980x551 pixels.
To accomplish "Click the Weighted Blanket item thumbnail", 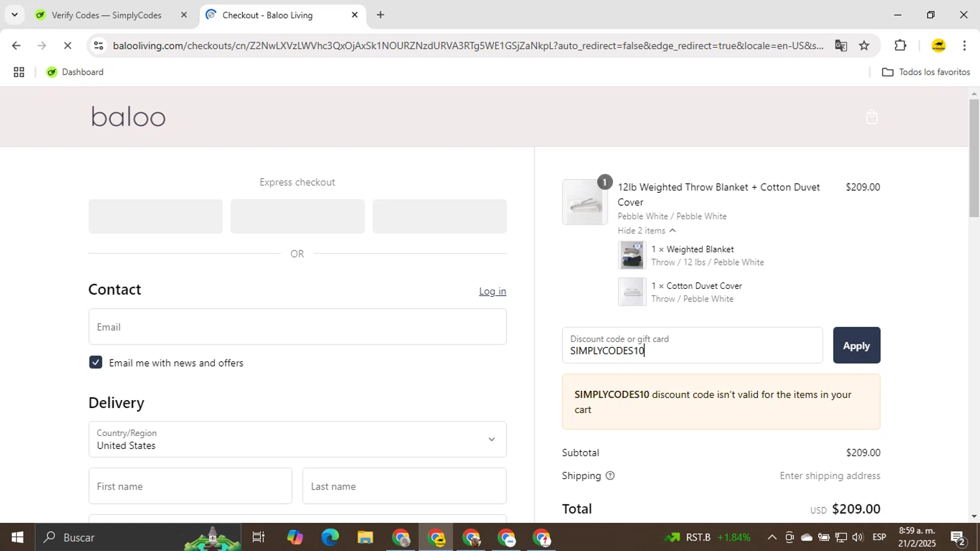I will click(632, 255).
